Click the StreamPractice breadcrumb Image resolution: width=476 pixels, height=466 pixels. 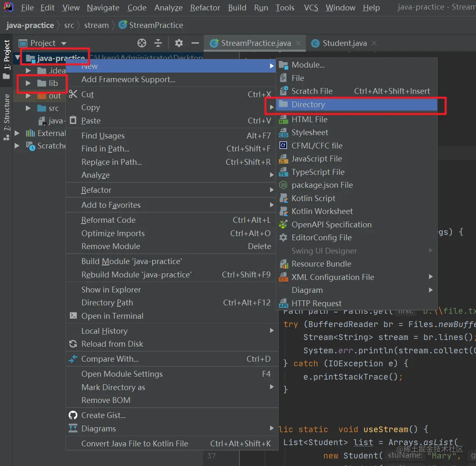pos(151,25)
